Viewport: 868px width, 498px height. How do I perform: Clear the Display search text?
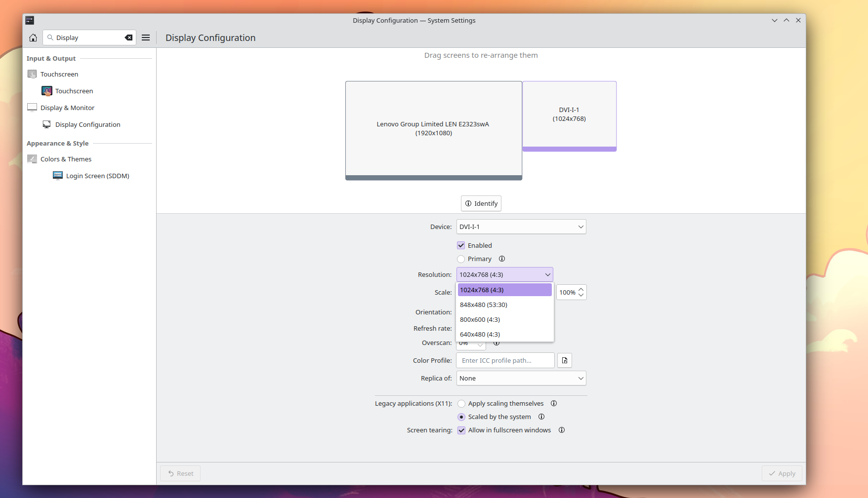pos(128,38)
